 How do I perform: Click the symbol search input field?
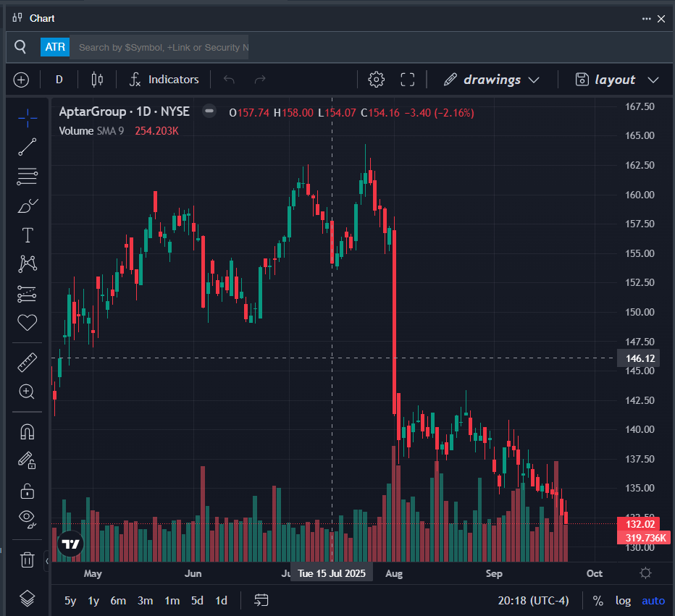pos(159,47)
